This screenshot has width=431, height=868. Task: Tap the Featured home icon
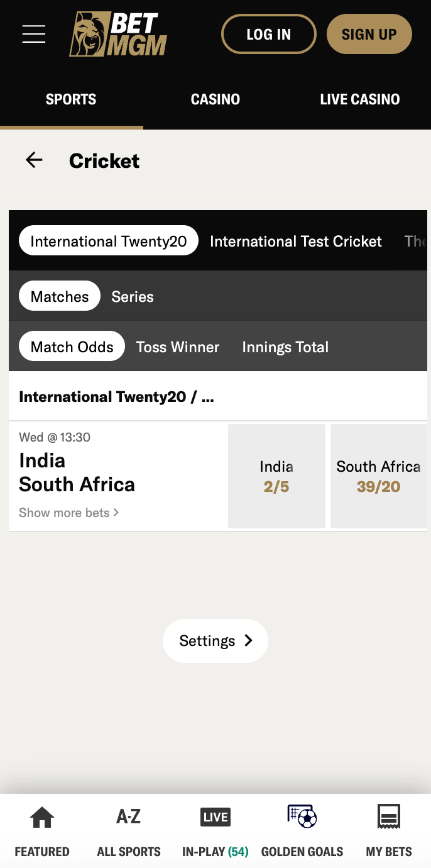click(x=42, y=818)
